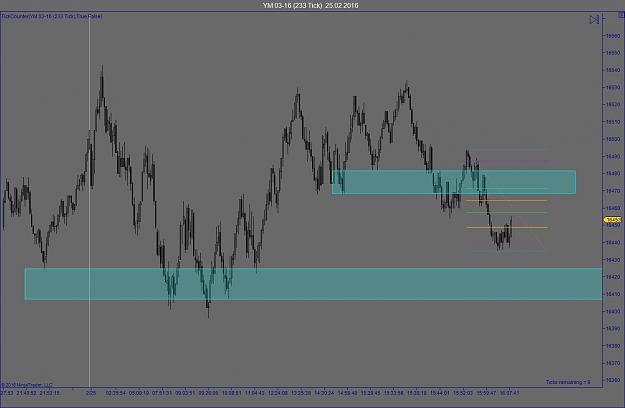Image resolution: width=625 pixels, height=408 pixels.
Task: Click the 16420 price axis label
Action: point(613,277)
